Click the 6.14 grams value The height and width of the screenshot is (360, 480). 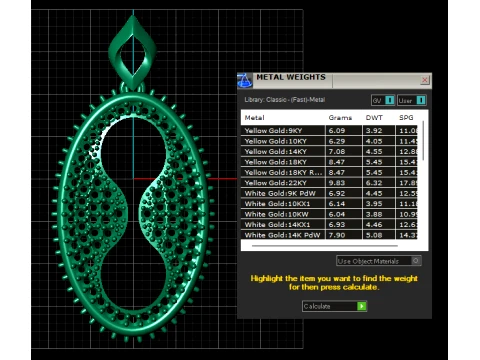pyautogui.click(x=337, y=204)
